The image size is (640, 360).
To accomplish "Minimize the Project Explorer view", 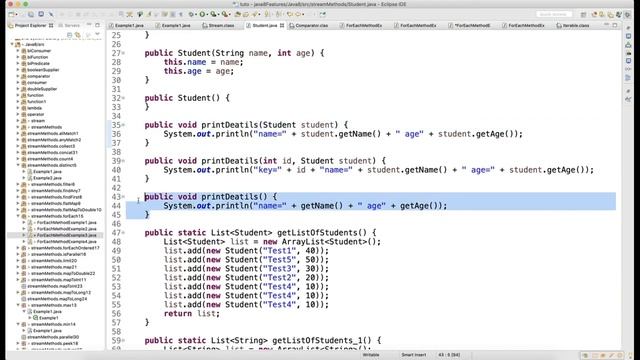I will (x=89, y=25).
